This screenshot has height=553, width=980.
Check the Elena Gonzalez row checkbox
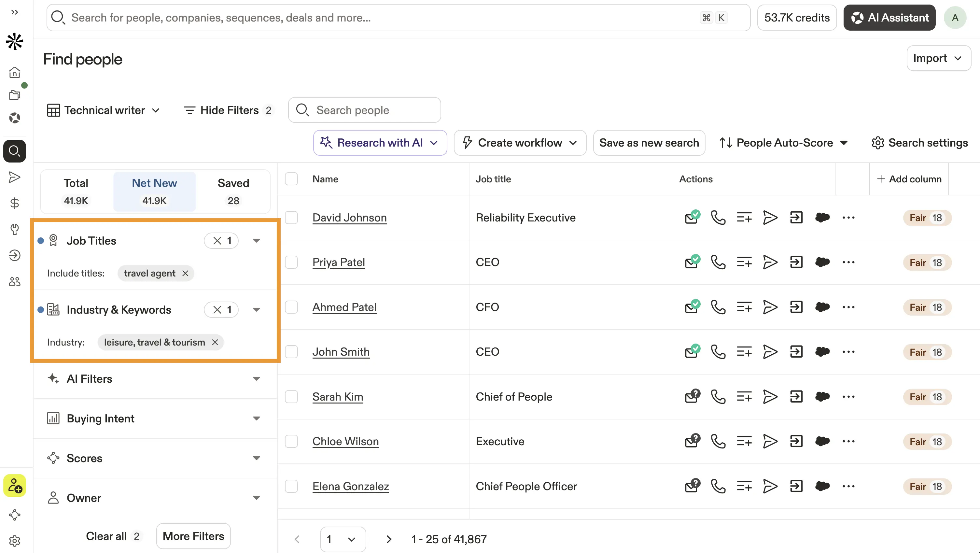pos(291,486)
